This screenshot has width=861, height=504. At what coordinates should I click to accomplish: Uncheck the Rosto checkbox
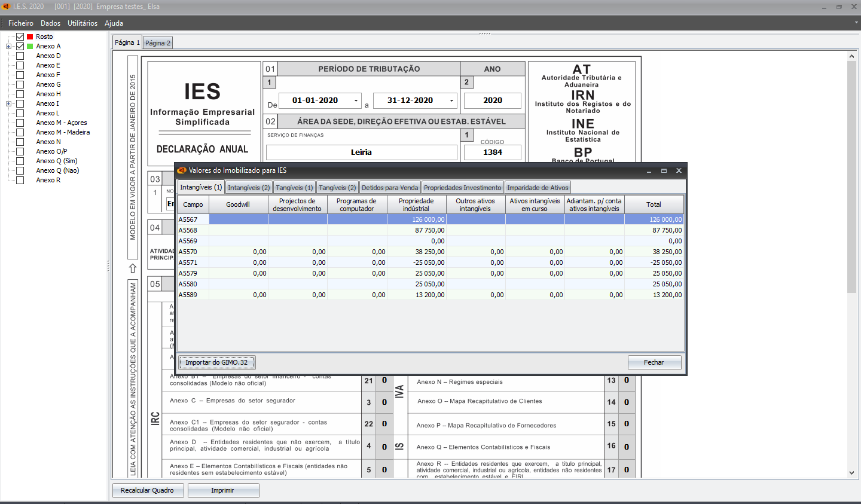[20, 36]
